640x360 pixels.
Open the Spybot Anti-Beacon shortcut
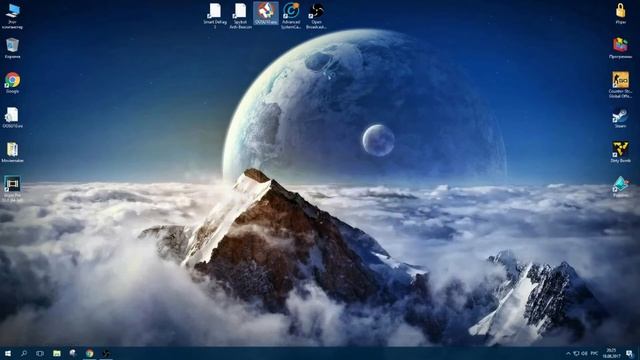tap(240, 15)
